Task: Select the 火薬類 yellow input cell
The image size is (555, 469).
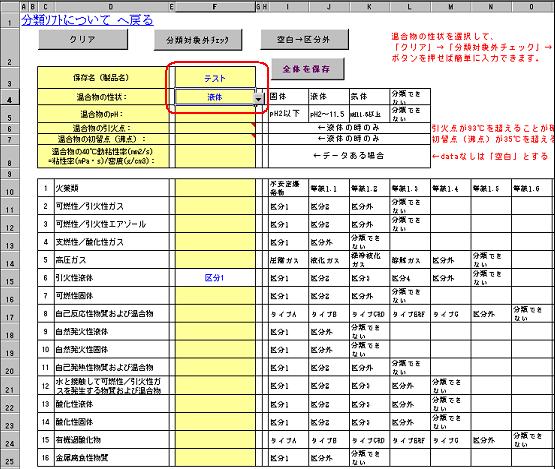Action: click(215, 188)
